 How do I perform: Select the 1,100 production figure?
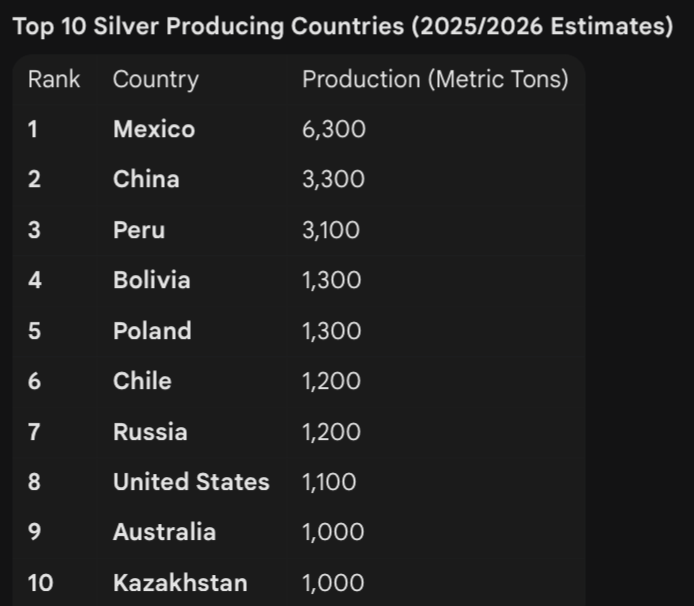click(329, 482)
